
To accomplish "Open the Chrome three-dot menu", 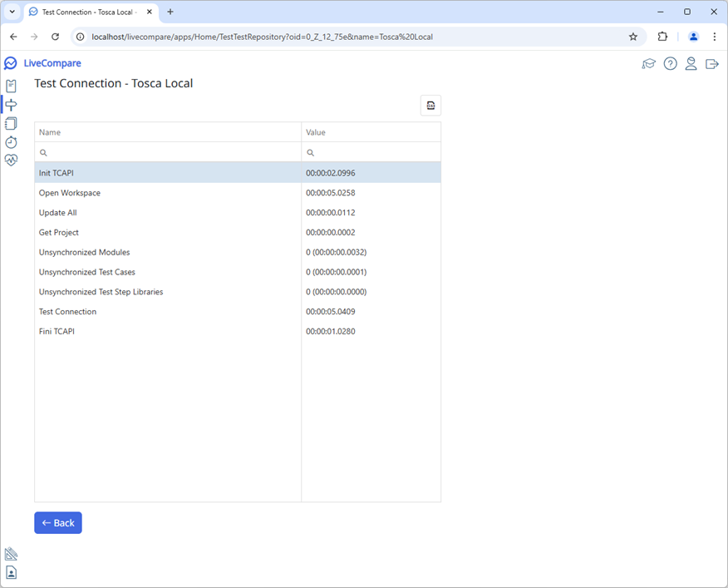I will coord(715,37).
